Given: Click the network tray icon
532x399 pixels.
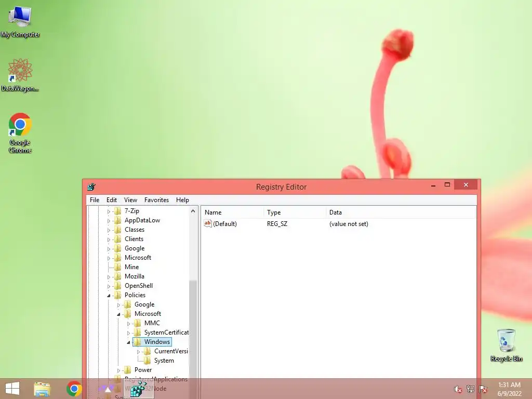Looking at the screenshot, I should tap(470, 389).
